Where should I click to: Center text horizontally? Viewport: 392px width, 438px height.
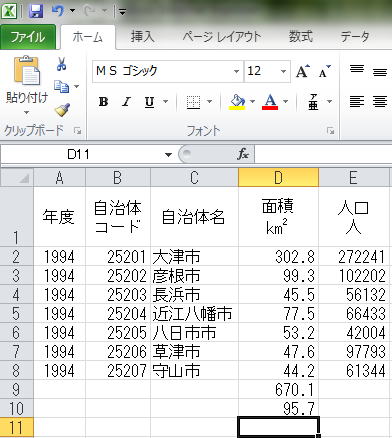(x=380, y=101)
